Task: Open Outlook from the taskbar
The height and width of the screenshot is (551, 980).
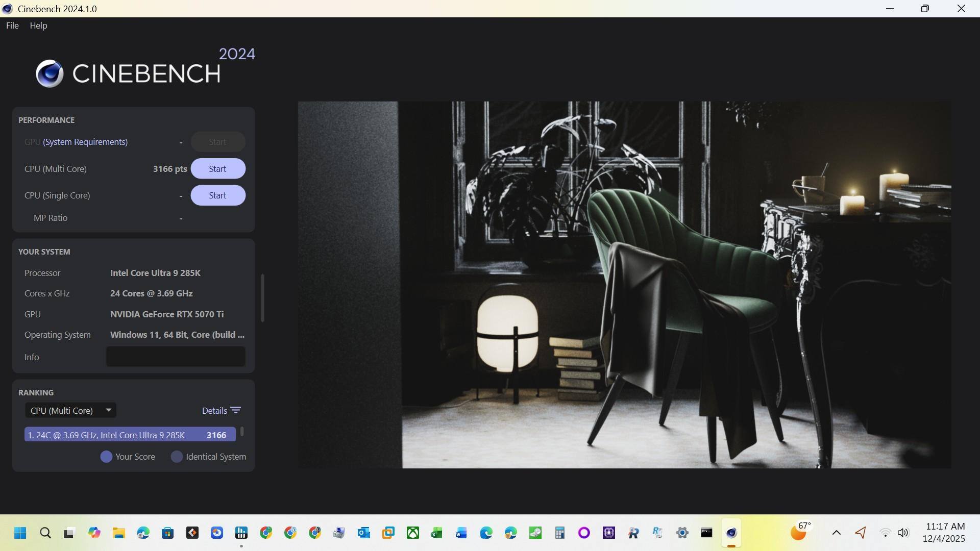Action: [x=363, y=533]
